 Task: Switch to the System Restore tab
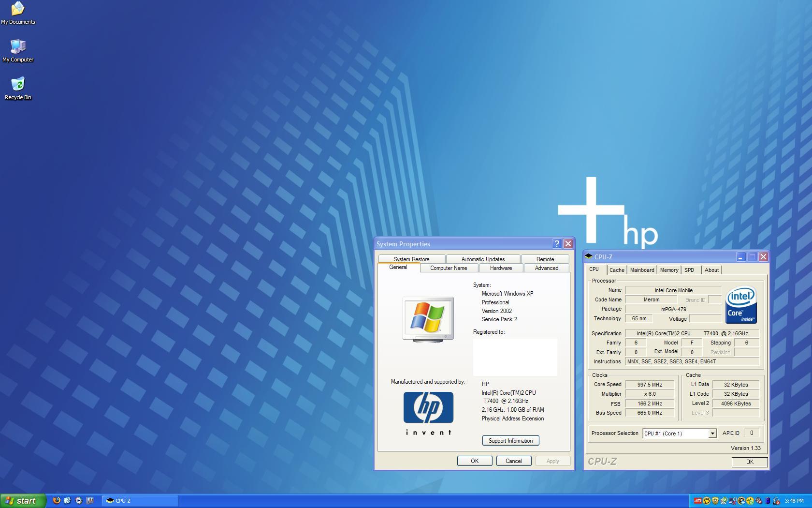point(411,259)
